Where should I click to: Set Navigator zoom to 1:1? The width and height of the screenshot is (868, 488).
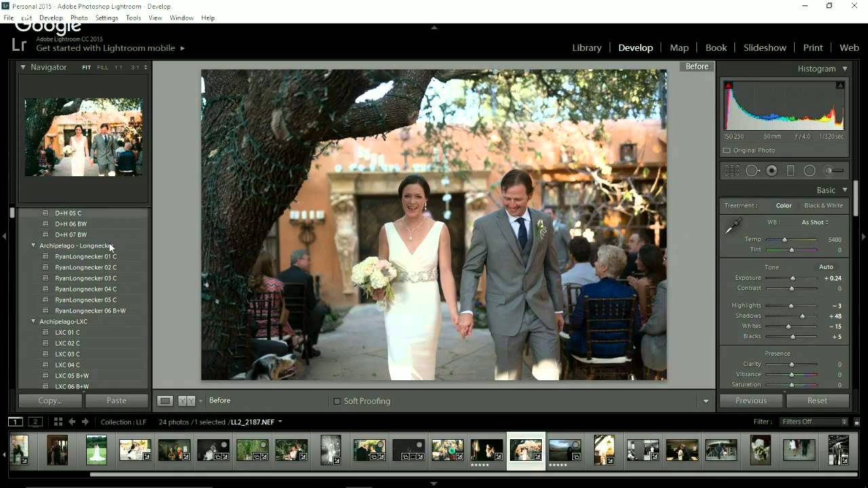tap(119, 68)
